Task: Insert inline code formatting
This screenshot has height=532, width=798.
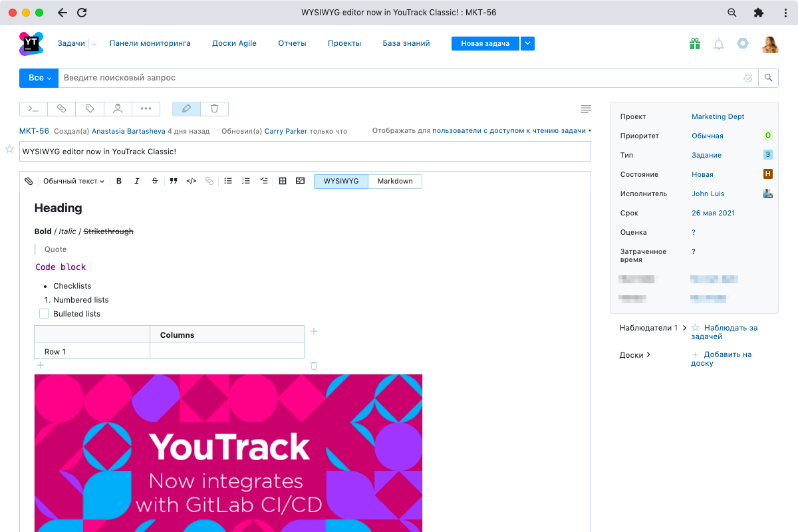Action: pos(192,181)
